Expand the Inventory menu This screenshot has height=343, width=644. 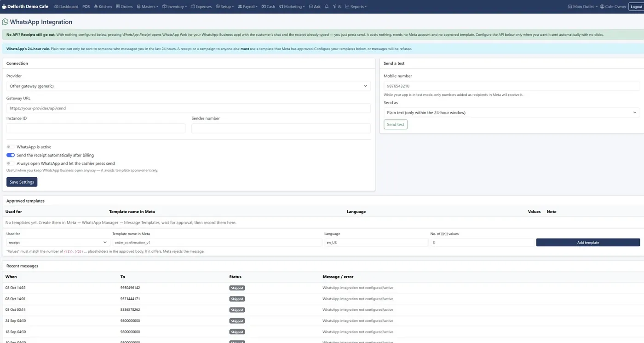pyautogui.click(x=175, y=7)
